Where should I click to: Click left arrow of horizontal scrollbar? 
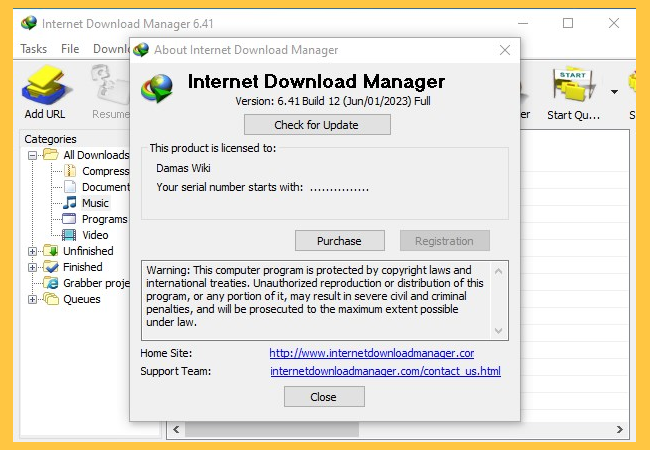pos(176,429)
